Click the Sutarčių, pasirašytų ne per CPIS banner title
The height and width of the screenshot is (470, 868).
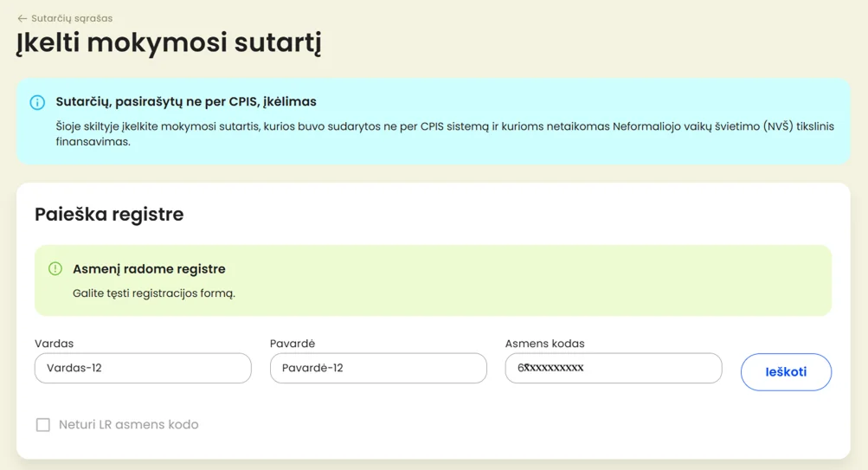pos(186,102)
